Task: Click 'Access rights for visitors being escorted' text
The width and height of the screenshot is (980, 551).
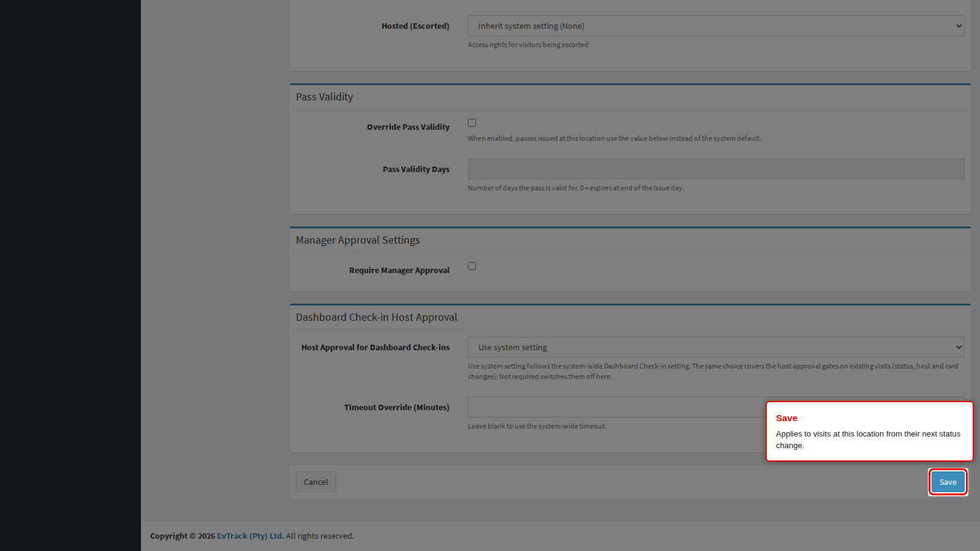Action: pyautogui.click(x=528, y=45)
